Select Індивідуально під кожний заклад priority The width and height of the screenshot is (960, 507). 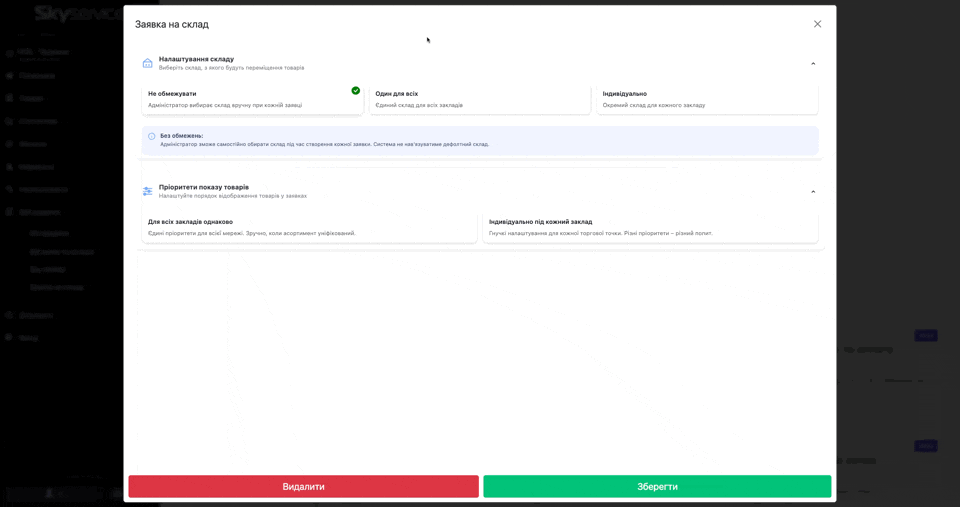(650, 227)
